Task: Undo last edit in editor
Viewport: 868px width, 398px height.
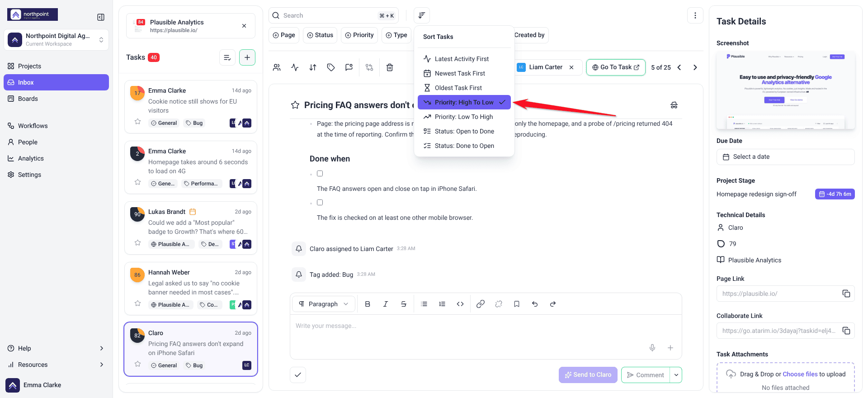Action: point(535,304)
